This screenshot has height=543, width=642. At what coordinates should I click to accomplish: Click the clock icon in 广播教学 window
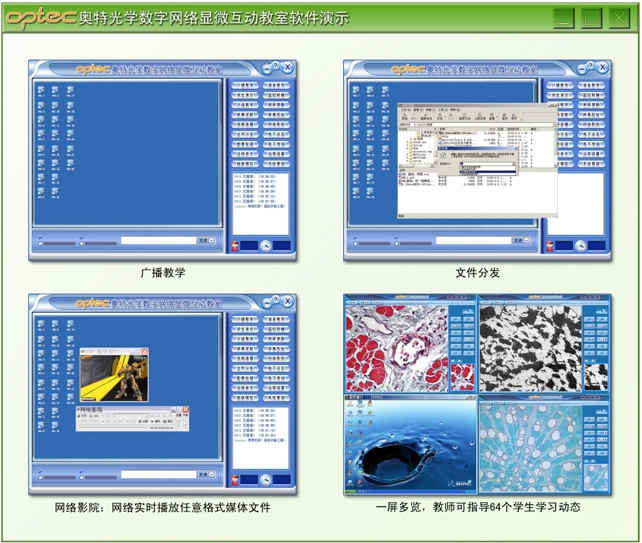[x=267, y=245]
